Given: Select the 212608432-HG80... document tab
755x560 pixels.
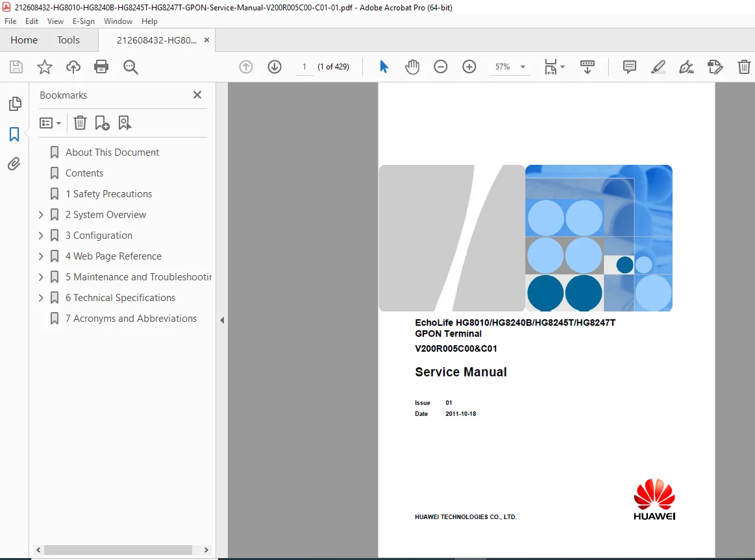Looking at the screenshot, I should point(156,40).
